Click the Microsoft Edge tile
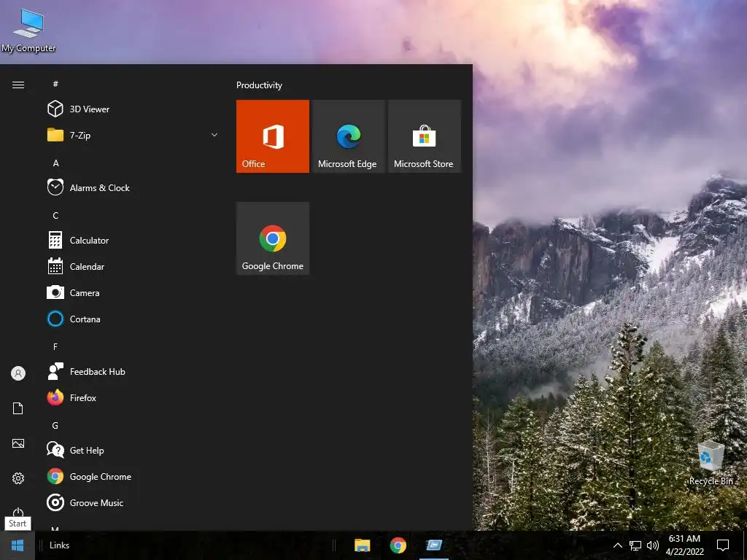The width and height of the screenshot is (747, 560). 348,136
